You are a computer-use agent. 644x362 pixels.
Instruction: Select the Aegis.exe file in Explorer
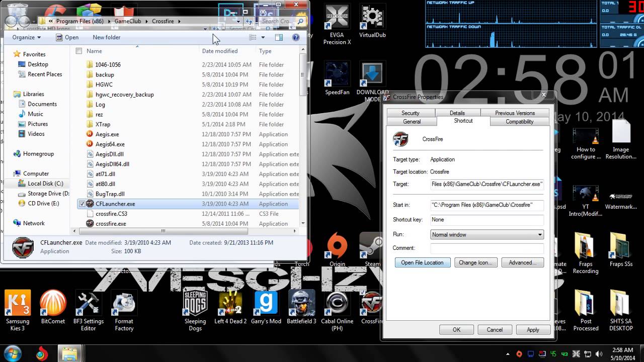[107, 134]
